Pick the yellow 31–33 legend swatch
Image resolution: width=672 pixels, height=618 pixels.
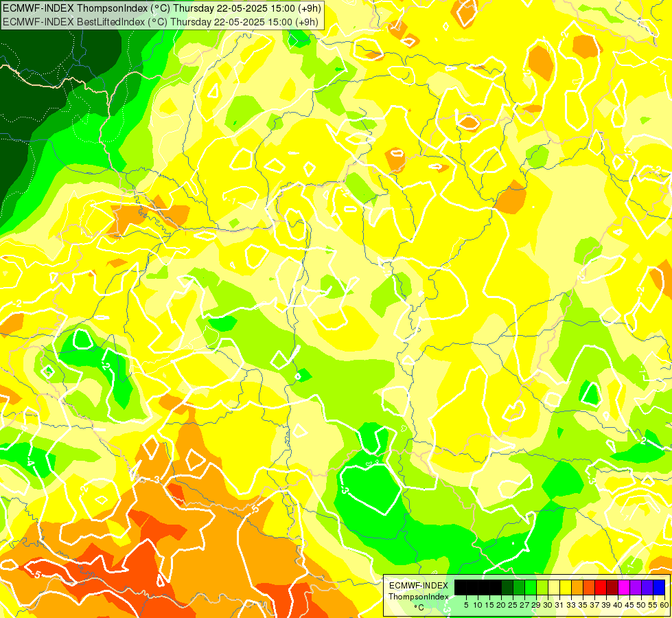pos(566,587)
